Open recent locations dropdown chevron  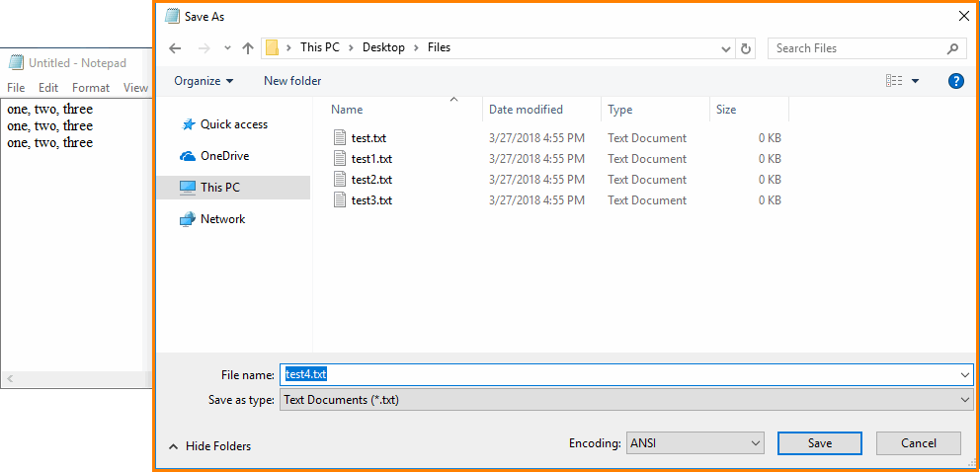227,48
